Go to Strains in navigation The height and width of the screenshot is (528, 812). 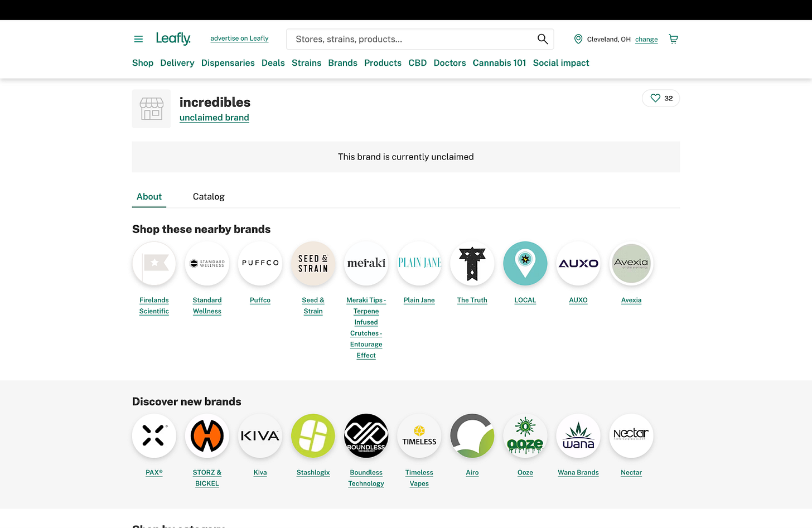click(307, 63)
